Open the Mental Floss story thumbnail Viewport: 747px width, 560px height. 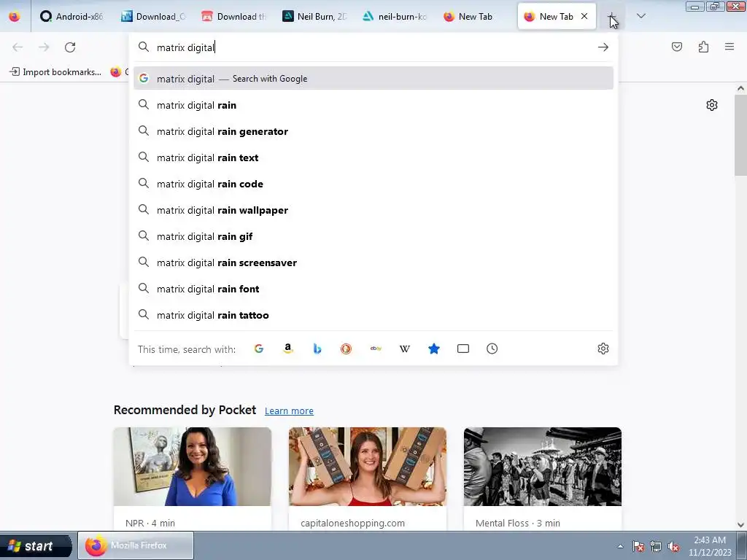pyautogui.click(x=543, y=467)
